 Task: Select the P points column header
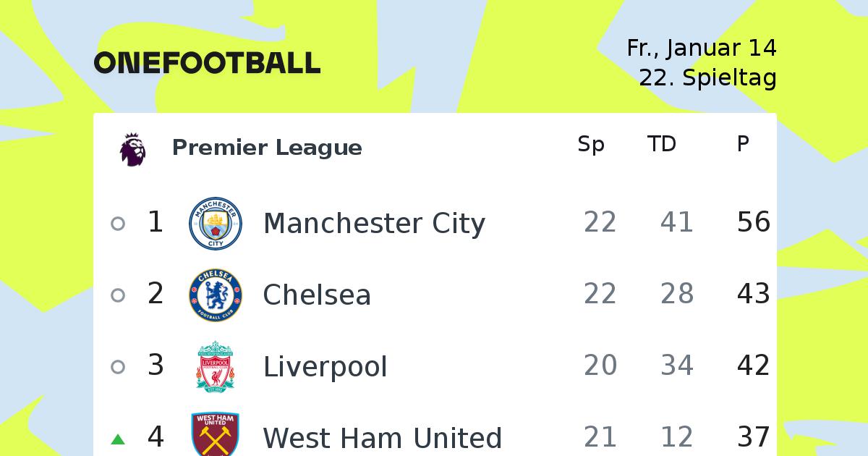[x=743, y=145]
